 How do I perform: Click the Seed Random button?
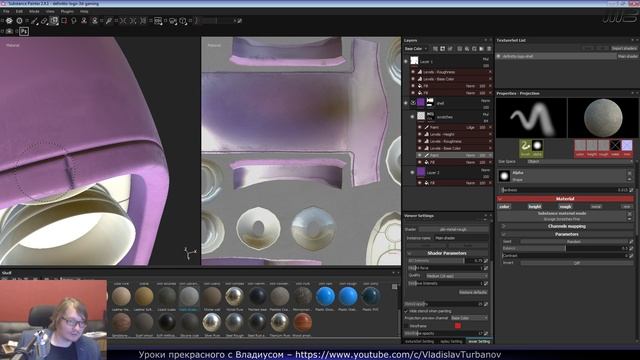[573, 242]
